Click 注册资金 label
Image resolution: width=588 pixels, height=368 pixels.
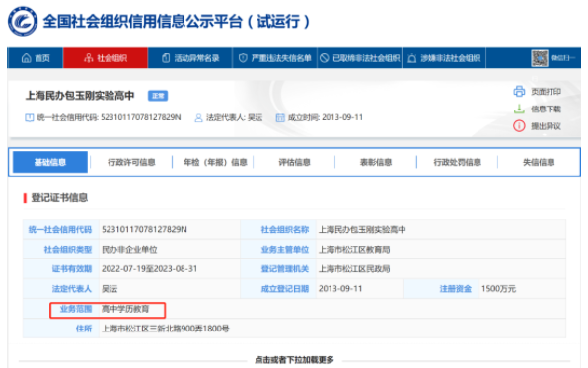[x=455, y=288]
